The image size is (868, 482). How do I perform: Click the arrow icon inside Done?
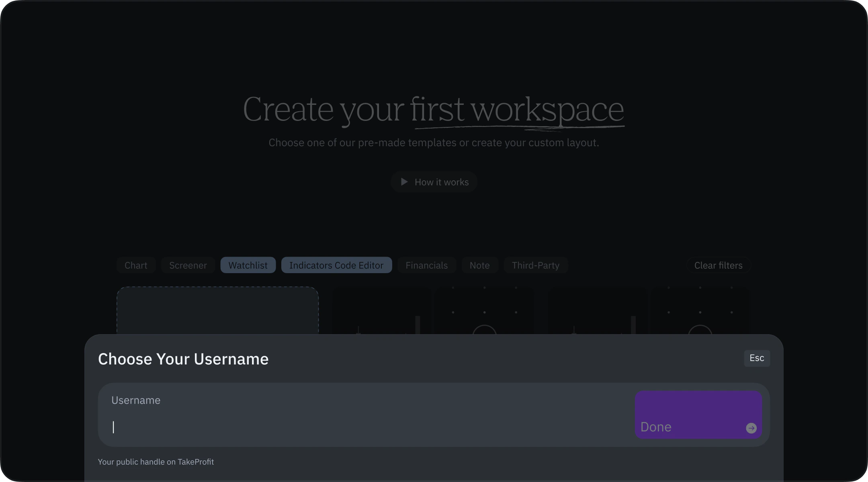click(x=751, y=428)
